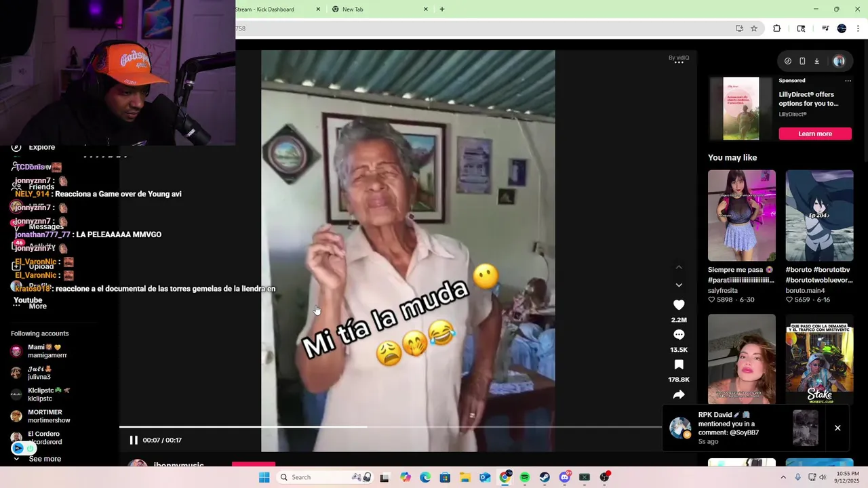Show hidden system tray icons
The height and width of the screenshot is (488, 868).
[x=783, y=477]
